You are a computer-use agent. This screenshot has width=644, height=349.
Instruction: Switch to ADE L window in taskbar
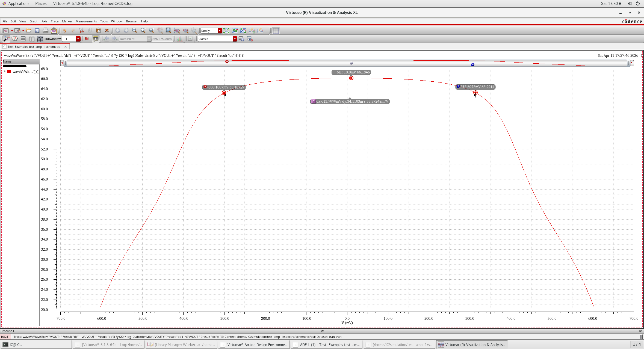click(326, 345)
